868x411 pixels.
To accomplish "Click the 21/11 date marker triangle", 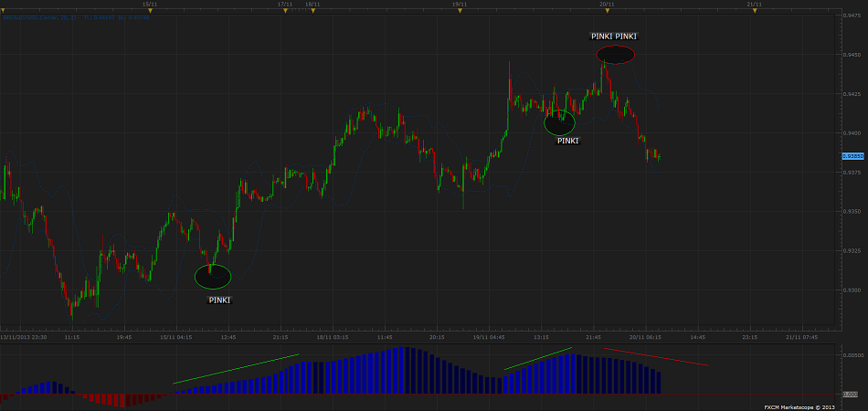I will coord(754,10).
